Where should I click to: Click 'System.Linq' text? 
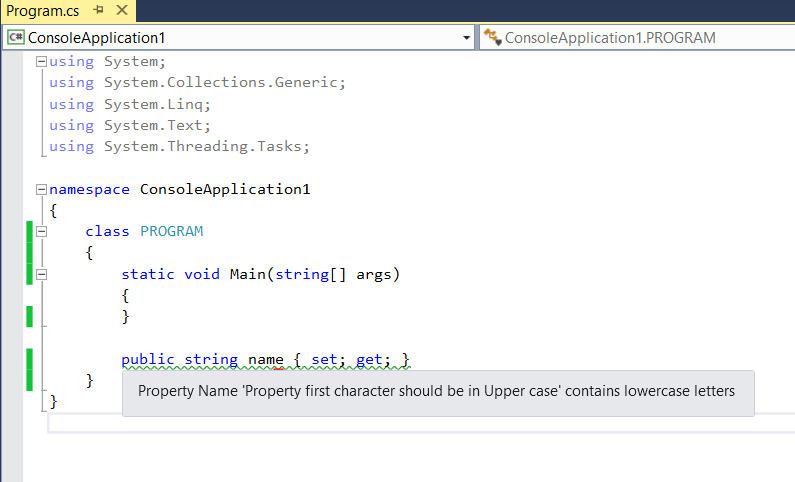pos(154,104)
